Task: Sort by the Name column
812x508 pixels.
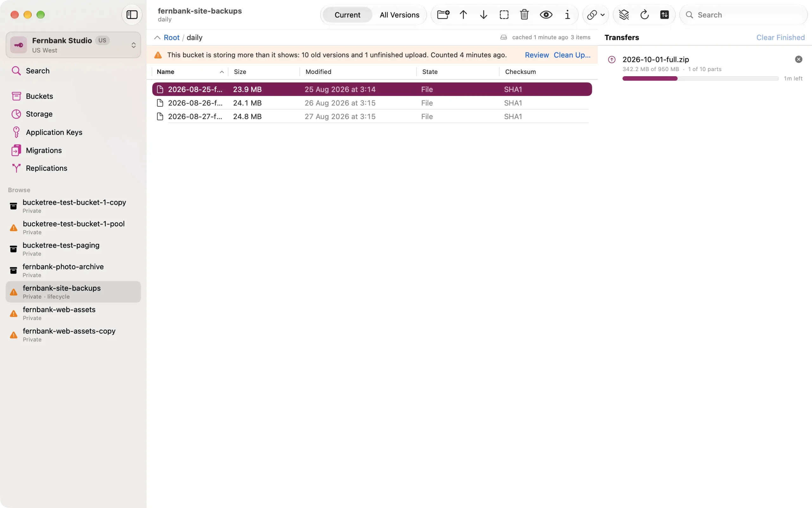Action: tap(190, 72)
